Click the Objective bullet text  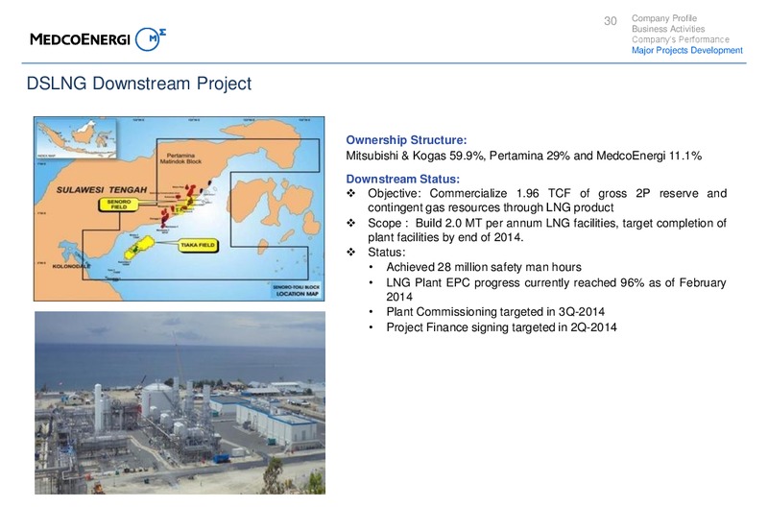(547, 201)
